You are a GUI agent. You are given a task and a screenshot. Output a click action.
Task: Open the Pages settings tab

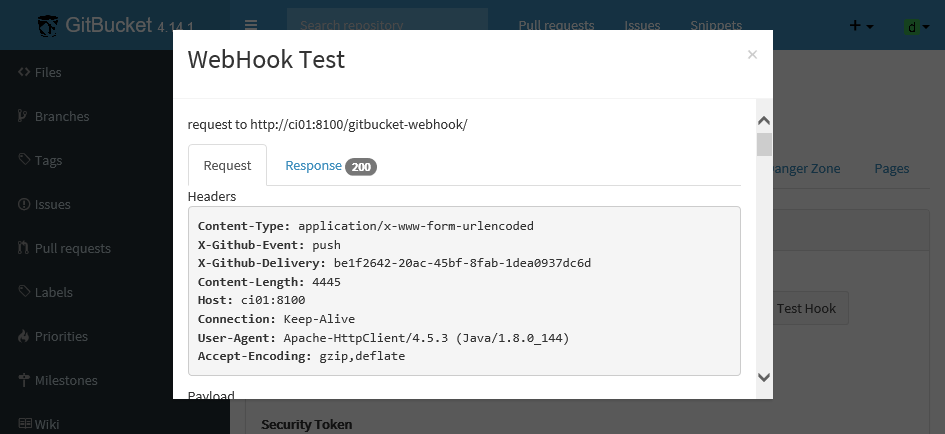[x=891, y=168]
